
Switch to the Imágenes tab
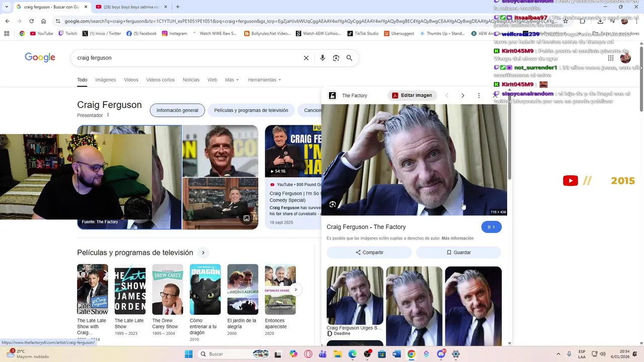point(106,80)
